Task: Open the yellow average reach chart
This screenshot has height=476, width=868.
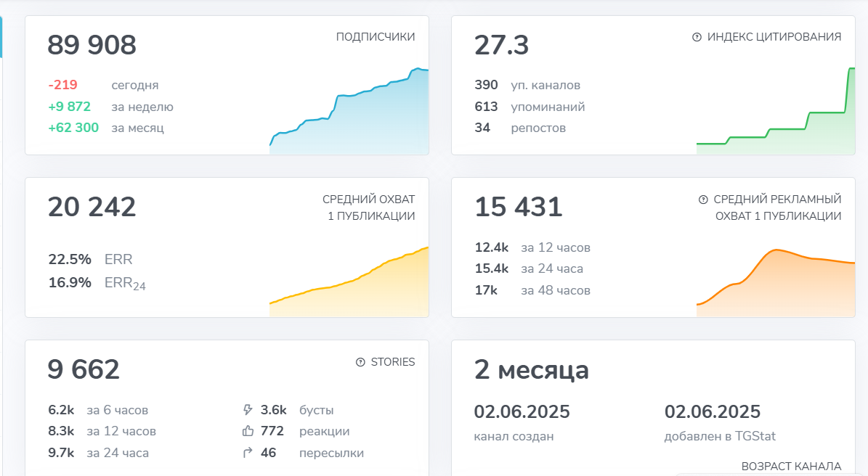Action: click(x=349, y=282)
